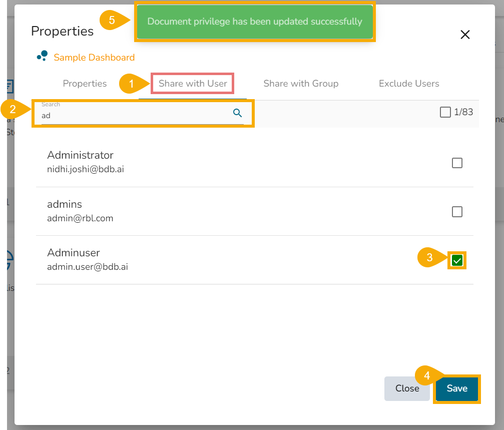This screenshot has height=430, width=504.
Task: Open the Share with Group tab
Action: 301,84
